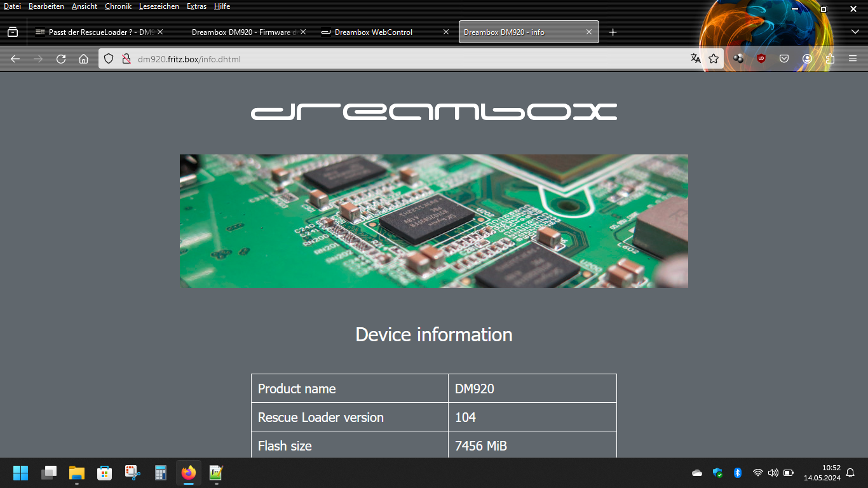The height and width of the screenshot is (488, 868).
Task: Click the tracking protection shield icon
Action: (109, 58)
